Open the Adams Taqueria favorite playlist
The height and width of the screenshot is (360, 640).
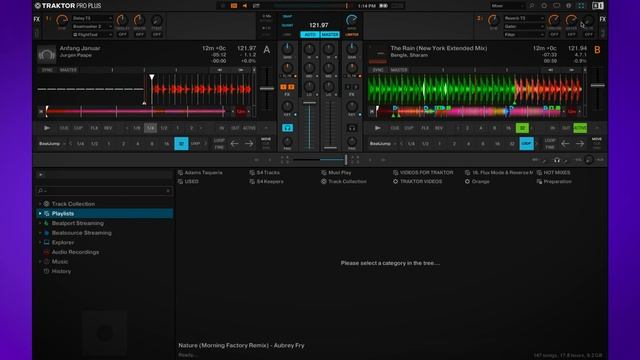pyautogui.click(x=200, y=173)
